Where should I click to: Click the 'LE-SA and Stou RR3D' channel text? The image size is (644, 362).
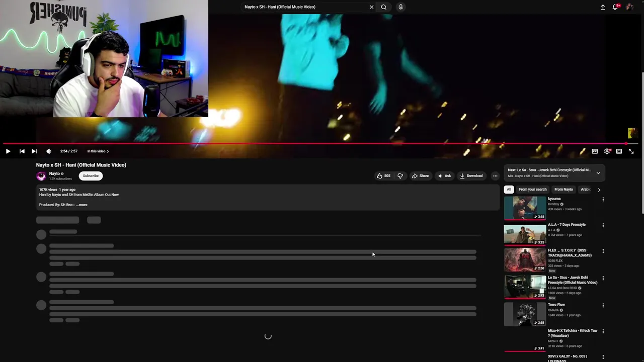tap(562, 288)
